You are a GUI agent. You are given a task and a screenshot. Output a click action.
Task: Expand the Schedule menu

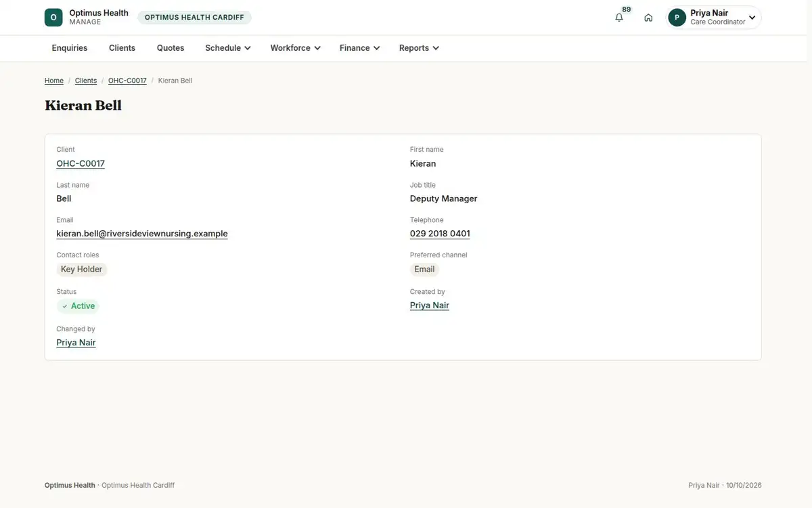tap(228, 48)
